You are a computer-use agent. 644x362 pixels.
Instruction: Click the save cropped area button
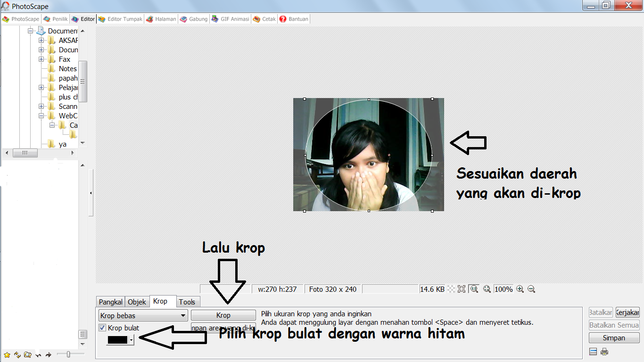click(223, 328)
